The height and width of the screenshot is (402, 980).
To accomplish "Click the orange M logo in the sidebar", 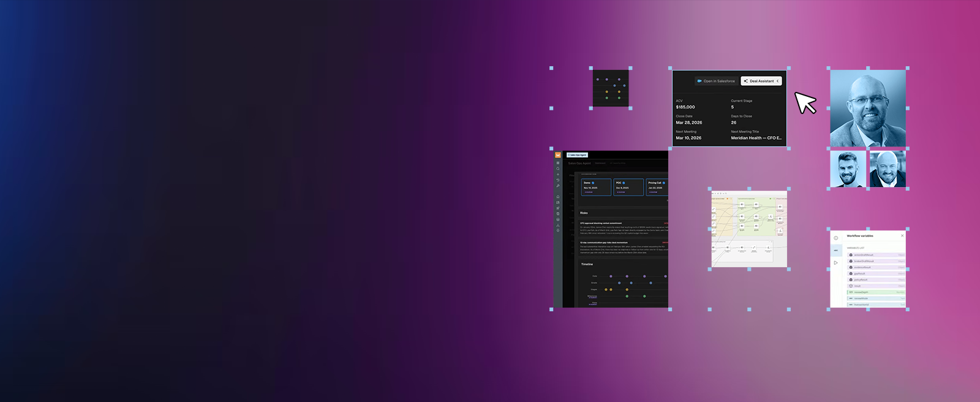I will tap(558, 155).
